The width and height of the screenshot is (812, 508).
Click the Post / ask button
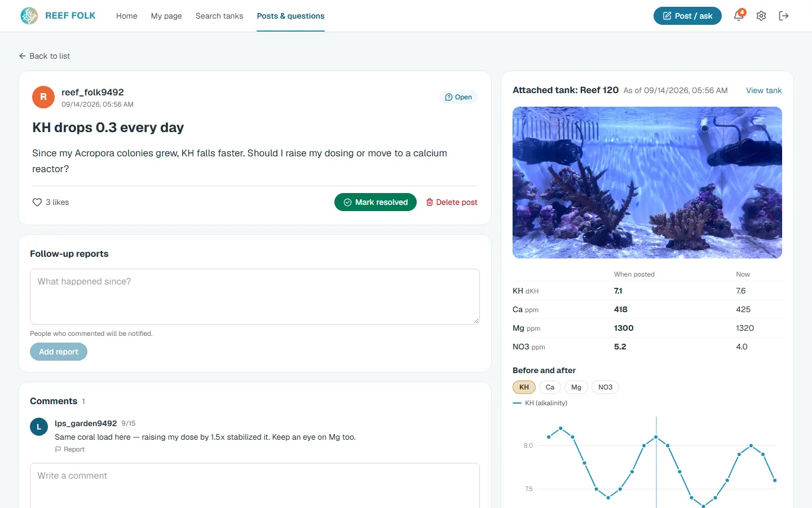pos(687,16)
